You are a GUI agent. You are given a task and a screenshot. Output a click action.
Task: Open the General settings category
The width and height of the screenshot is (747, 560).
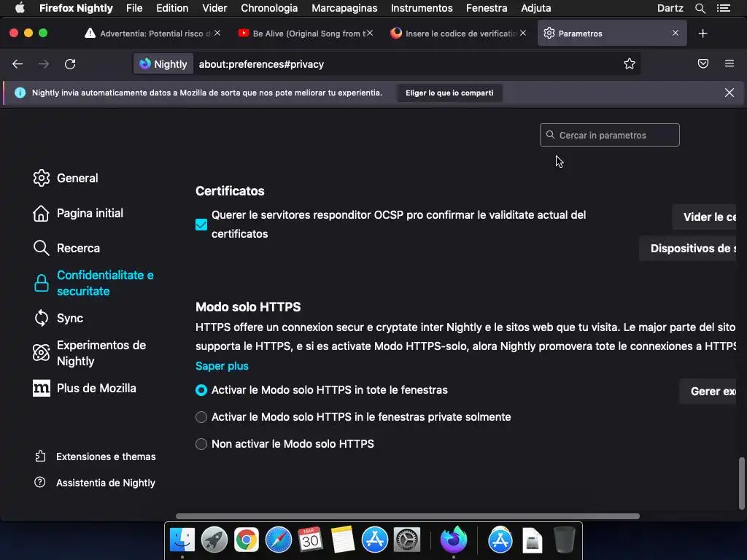point(66,178)
